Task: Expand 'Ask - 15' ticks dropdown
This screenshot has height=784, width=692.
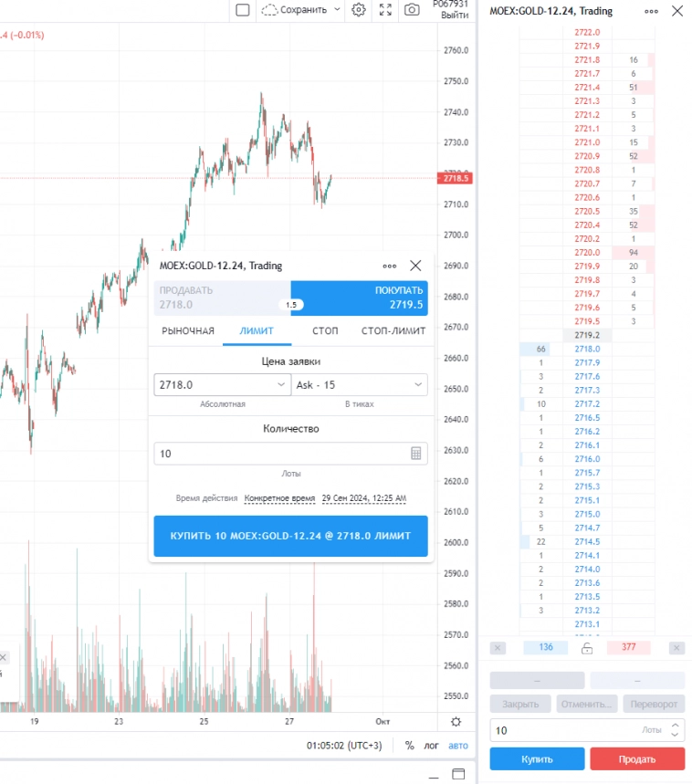Action: 418,385
